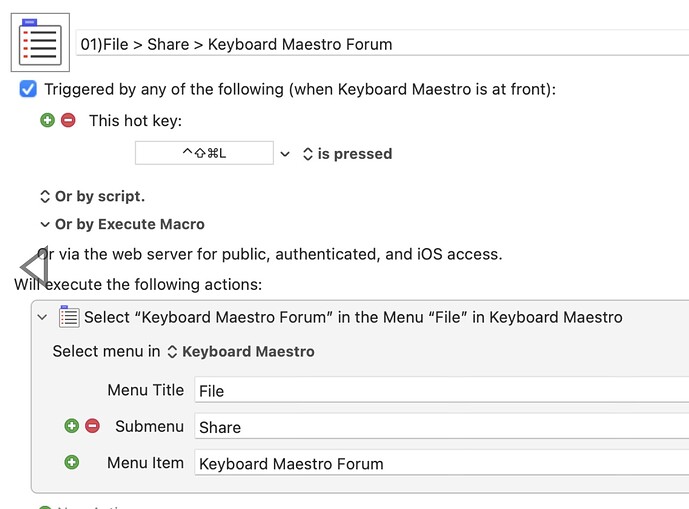689x509 pixels.
Task: Click the action's menu list icon
Action: (69, 316)
